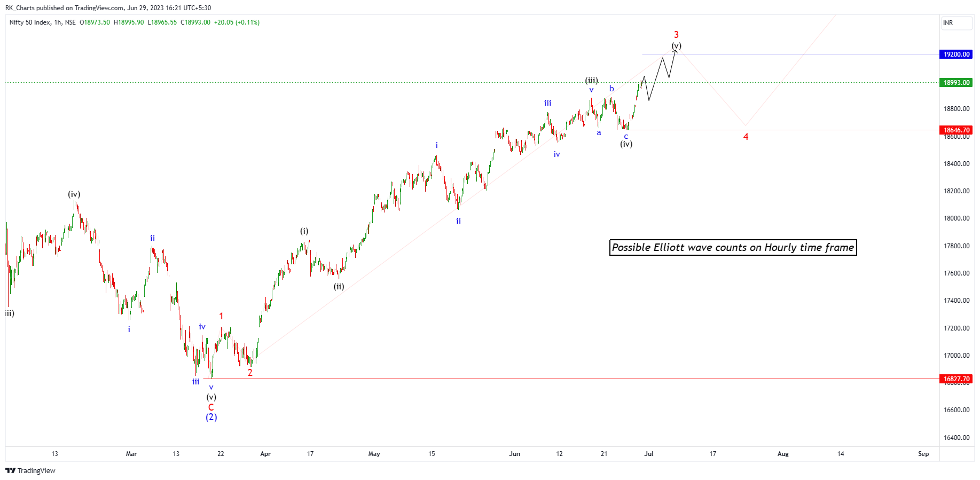Click the red wave 2 label
Image resolution: width=980 pixels, height=480 pixels.
click(x=250, y=373)
